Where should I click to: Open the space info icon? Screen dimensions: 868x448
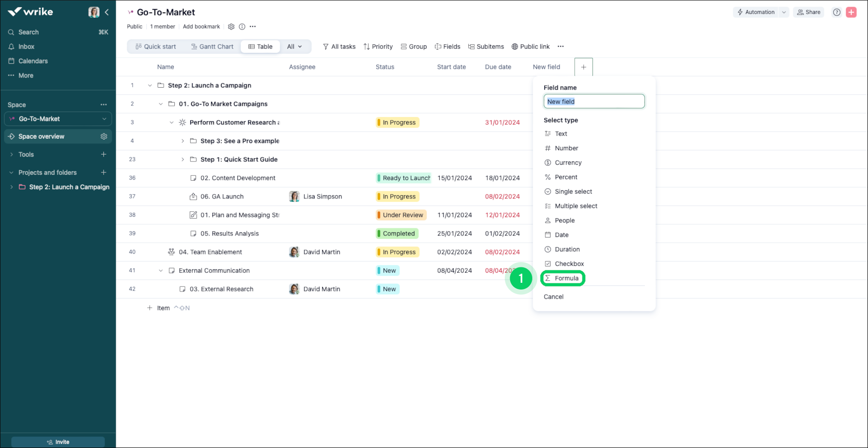[x=242, y=26]
